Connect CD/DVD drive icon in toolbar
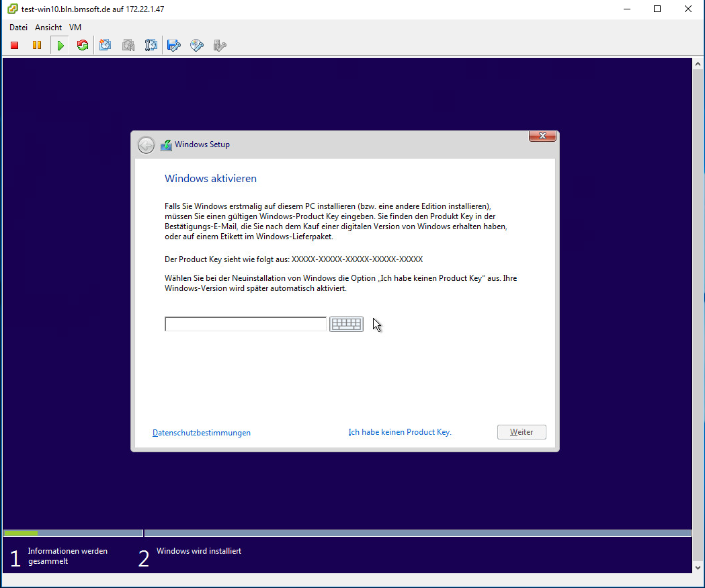The image size is (705, 588). point(197,46)
